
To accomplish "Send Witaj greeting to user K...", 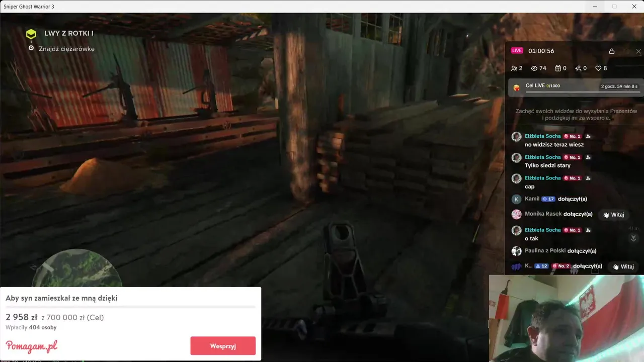I will 624,266.
